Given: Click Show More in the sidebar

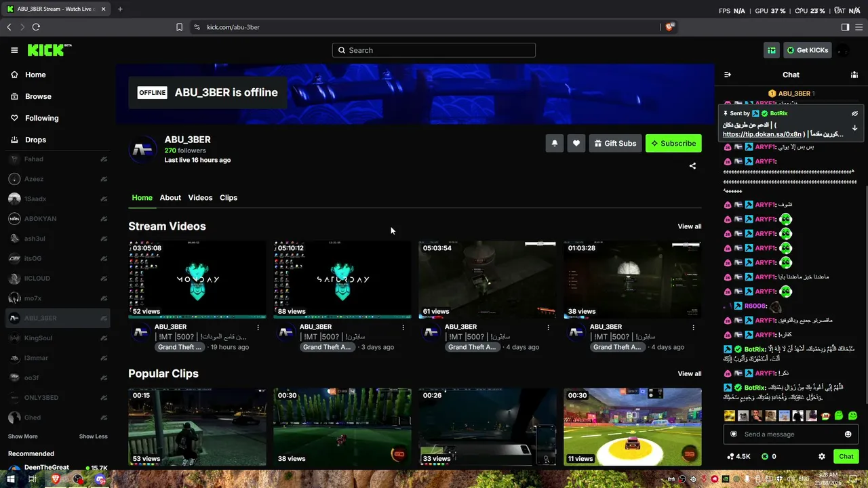Looking at the screenshot, I should point(23,436).
